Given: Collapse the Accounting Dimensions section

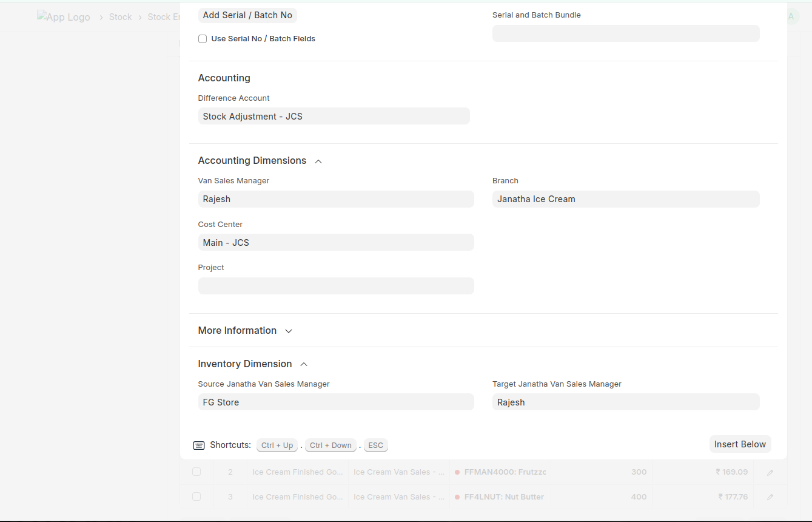Looking at the screenshot, I should 318,161.
